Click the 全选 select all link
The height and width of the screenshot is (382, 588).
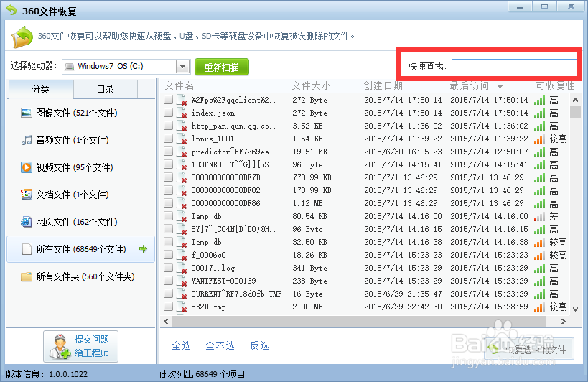pos(181,345)
